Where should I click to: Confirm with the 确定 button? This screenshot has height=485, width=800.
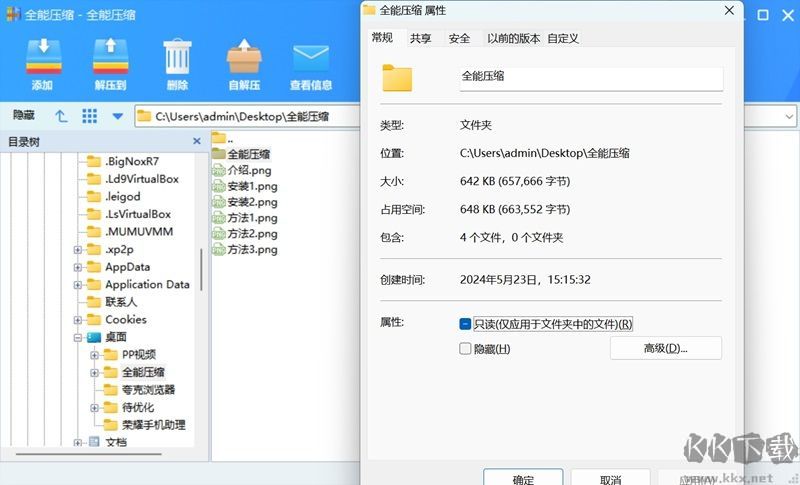click(x=523, y=478)
